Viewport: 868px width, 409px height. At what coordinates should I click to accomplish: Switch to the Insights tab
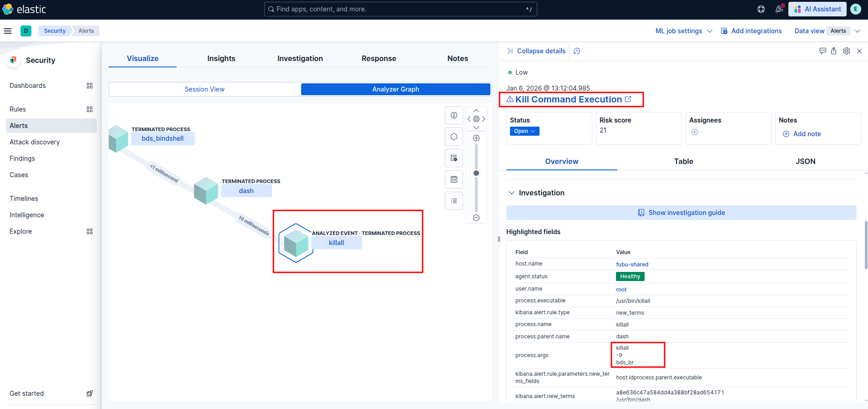(221, 58)
